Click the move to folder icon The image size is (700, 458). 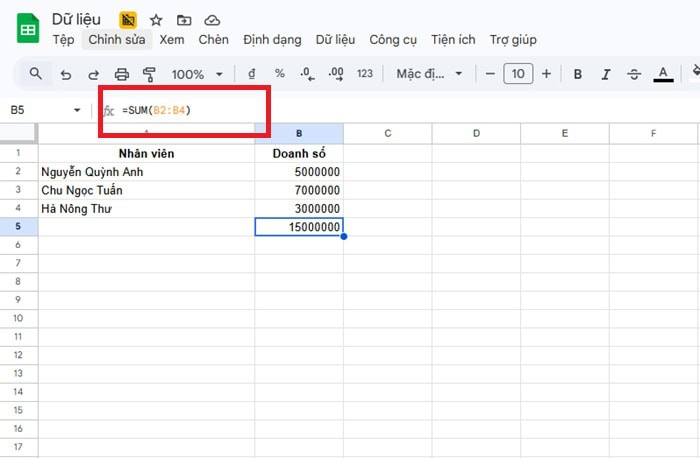184,20
